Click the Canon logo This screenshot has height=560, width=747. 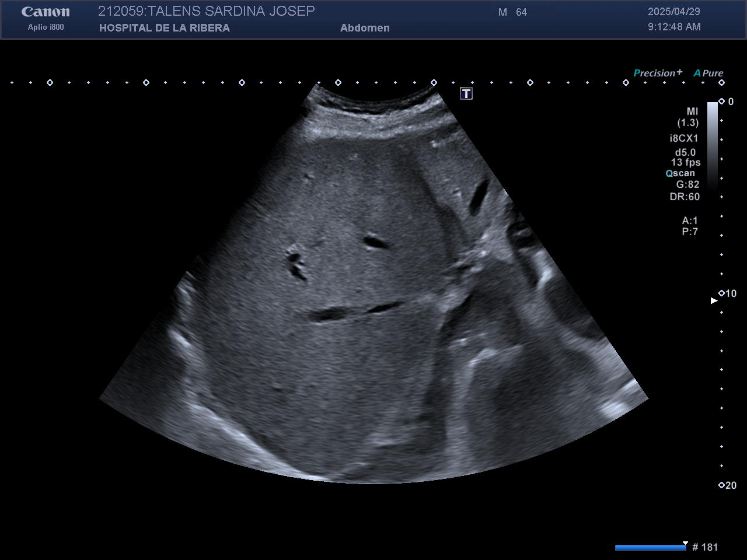coord(46,12)
